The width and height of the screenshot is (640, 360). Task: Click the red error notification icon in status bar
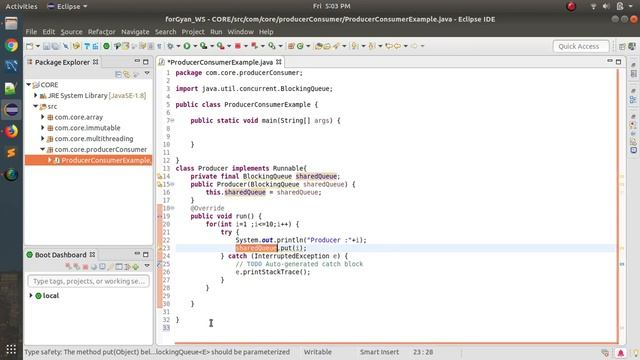pyautogui.click(x=621, y=353)
